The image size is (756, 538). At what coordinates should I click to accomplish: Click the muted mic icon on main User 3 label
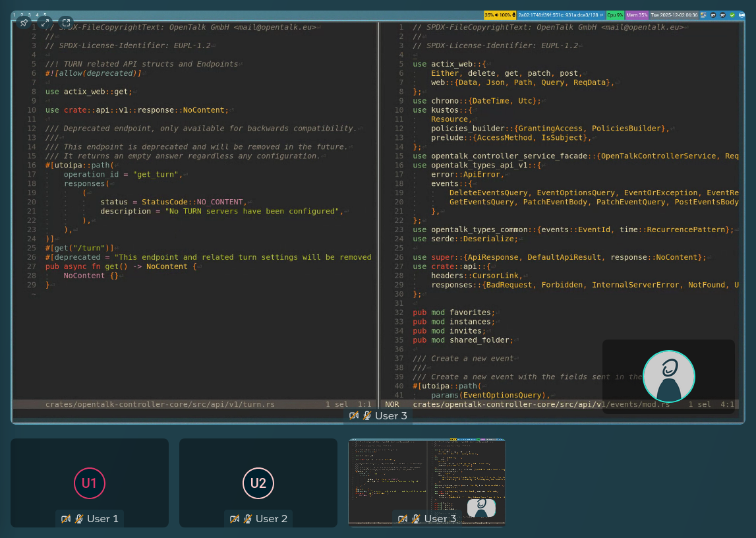point(367,415)
